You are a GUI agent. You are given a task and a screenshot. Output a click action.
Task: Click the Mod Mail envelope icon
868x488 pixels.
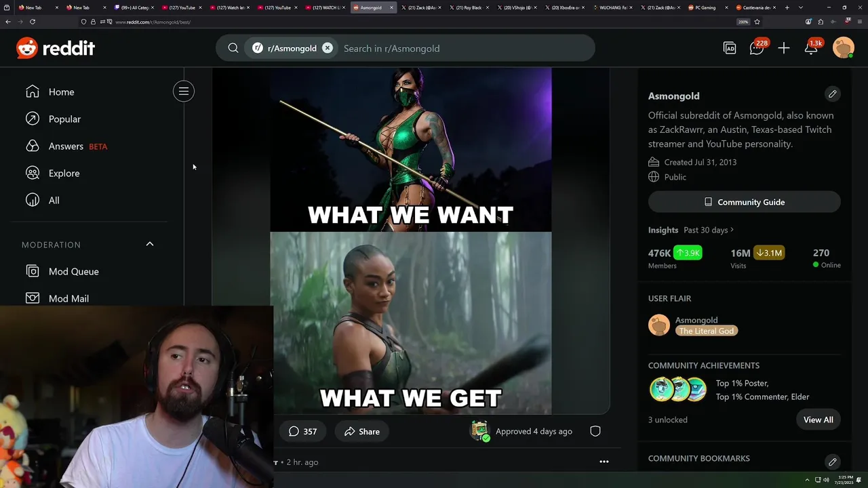[x=33, y=298]
